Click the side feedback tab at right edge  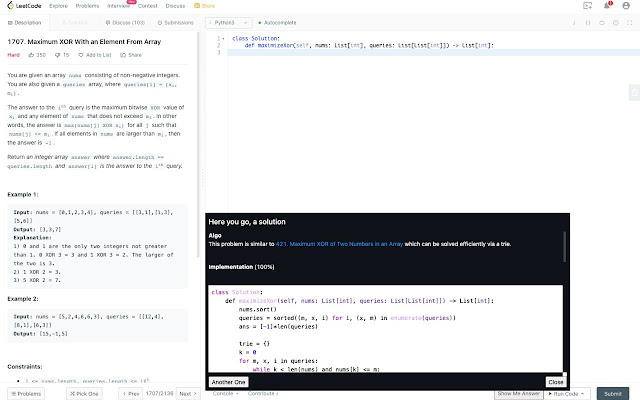(634, 93)
